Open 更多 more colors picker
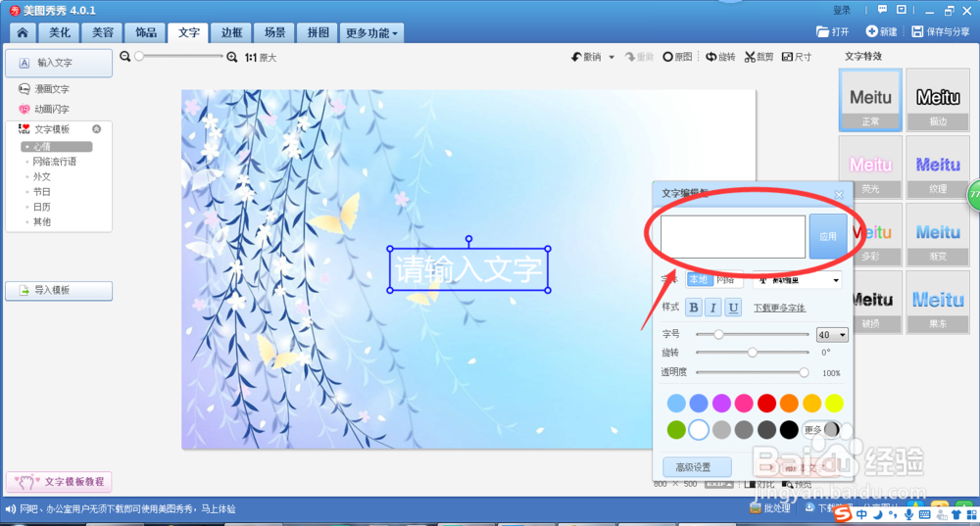 [x=822, y=430]
